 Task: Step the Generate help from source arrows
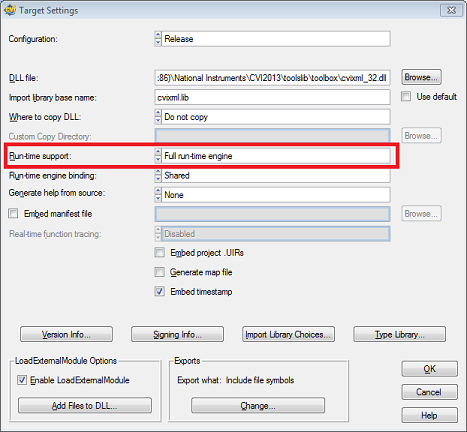(158, 195)
